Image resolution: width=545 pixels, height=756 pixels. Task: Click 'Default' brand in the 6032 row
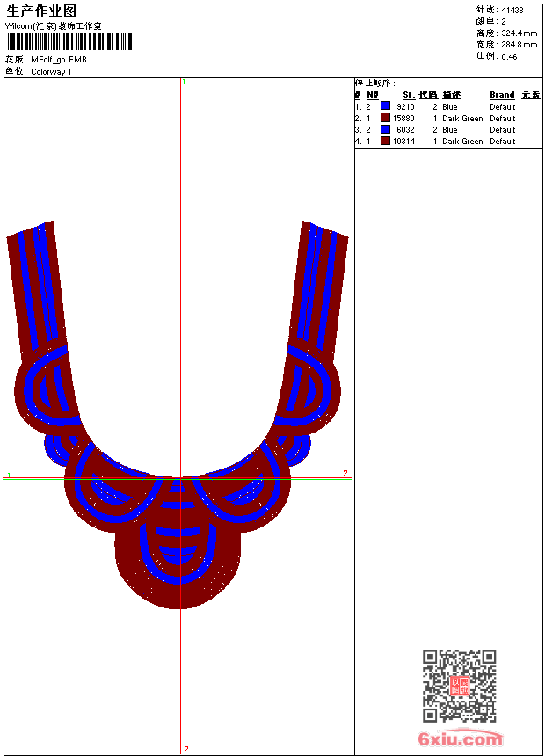[x=503, y=130]
